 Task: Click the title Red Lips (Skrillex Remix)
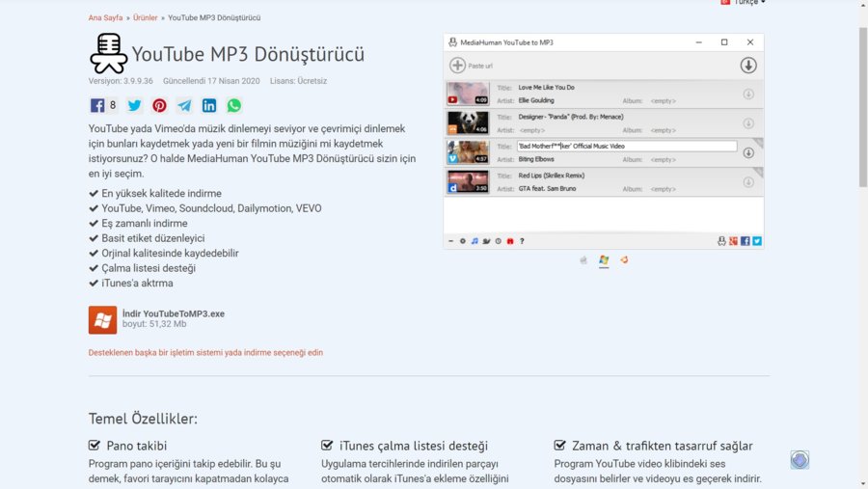pos(552,176)
